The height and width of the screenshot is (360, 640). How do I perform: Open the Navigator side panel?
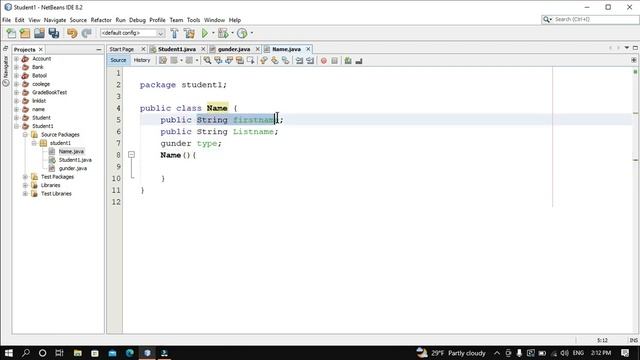tap(6, 71)
